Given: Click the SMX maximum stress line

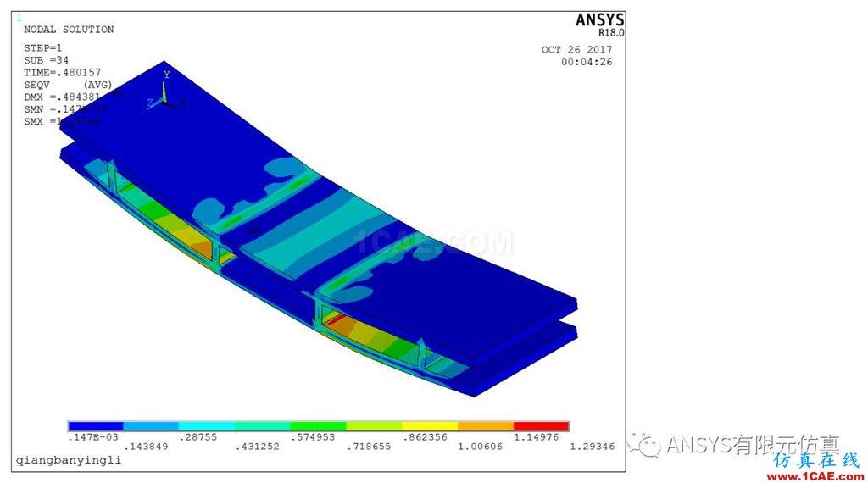Looking at the screenshot, I should click(x=62, y=121).
